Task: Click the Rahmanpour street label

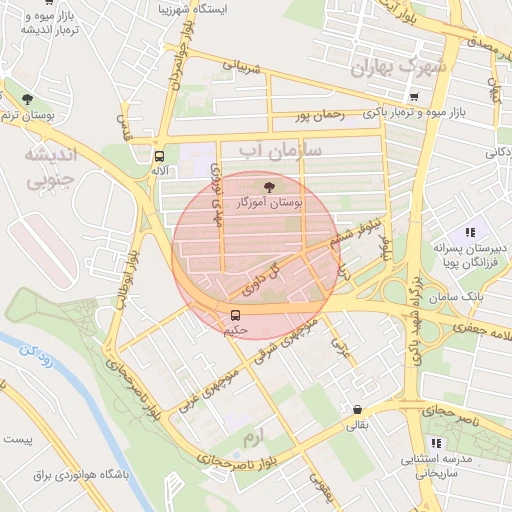Action: tap(320, 116)
